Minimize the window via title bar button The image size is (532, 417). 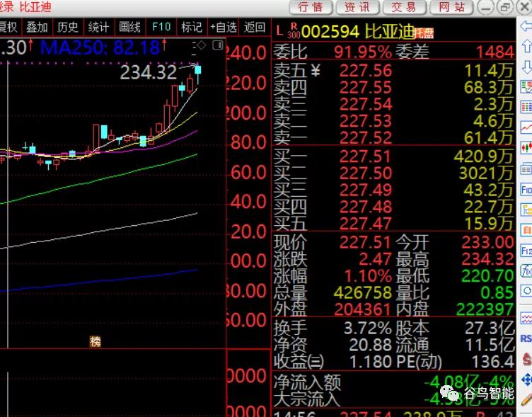[486, 7]
